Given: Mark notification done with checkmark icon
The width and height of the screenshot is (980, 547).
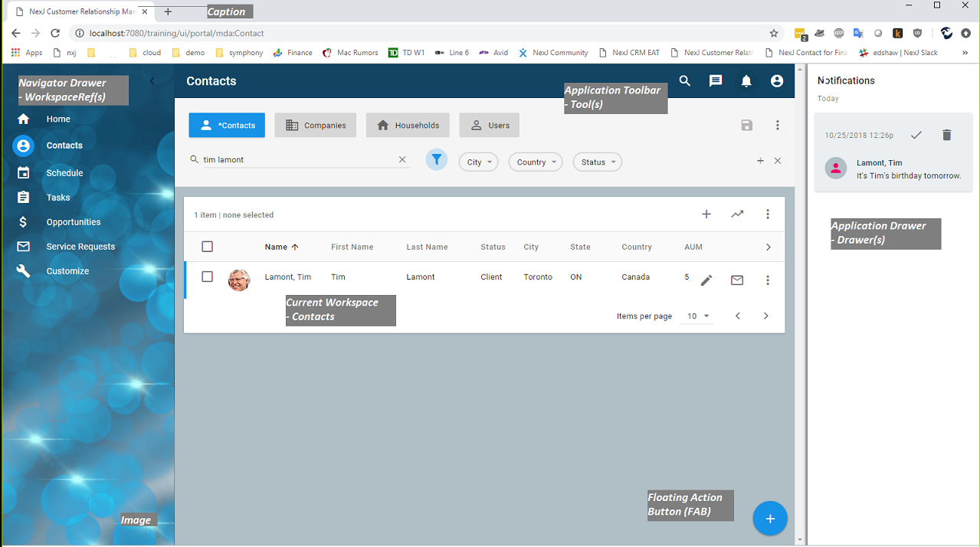Looking at the screenshot, I should pyautogui.click(x=916, y=135).
